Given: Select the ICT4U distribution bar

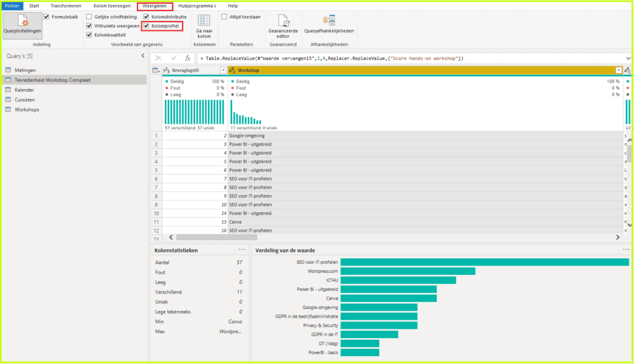Looking at the screenshot, I should (398, 280).
